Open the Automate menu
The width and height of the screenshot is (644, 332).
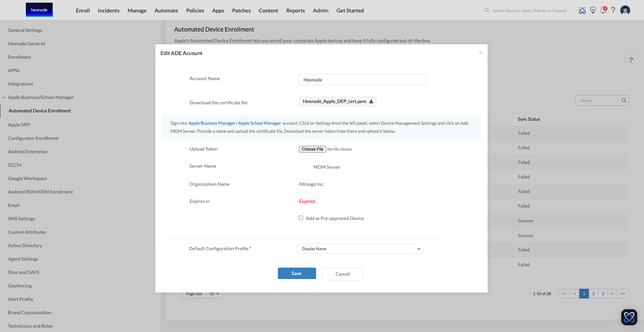tap(166, 10)
